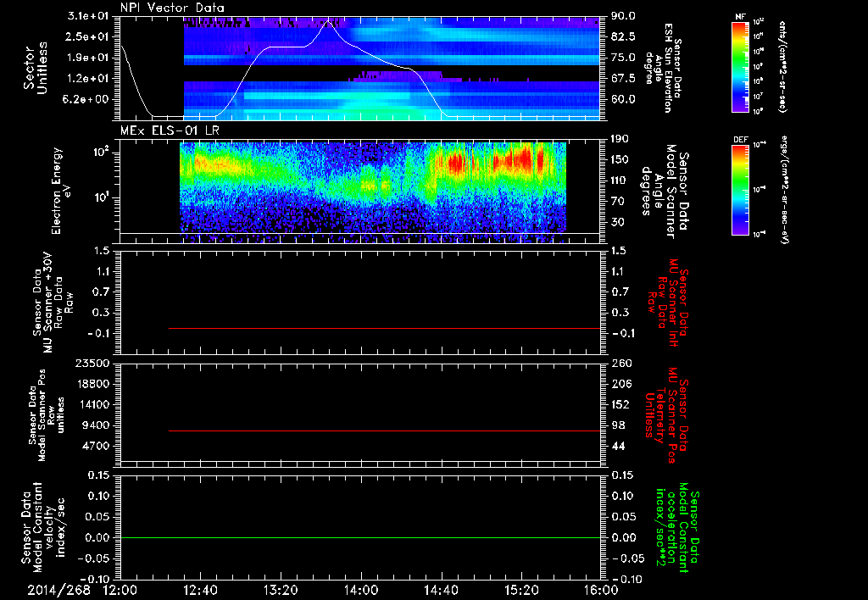Click the "ergs/(cm**2-sr-sec-eV)" units label
This screenshot has width=868, height=600.
[784, 189]
